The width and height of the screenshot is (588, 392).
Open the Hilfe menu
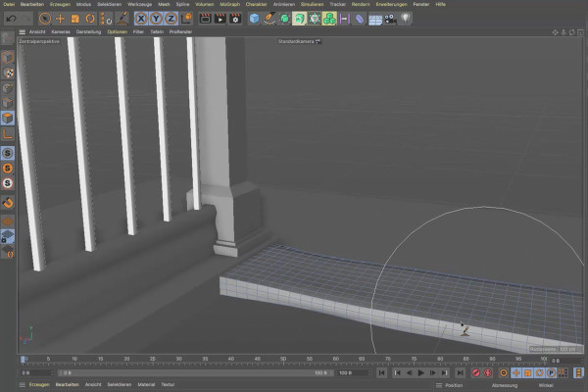(x=441, y=4)
